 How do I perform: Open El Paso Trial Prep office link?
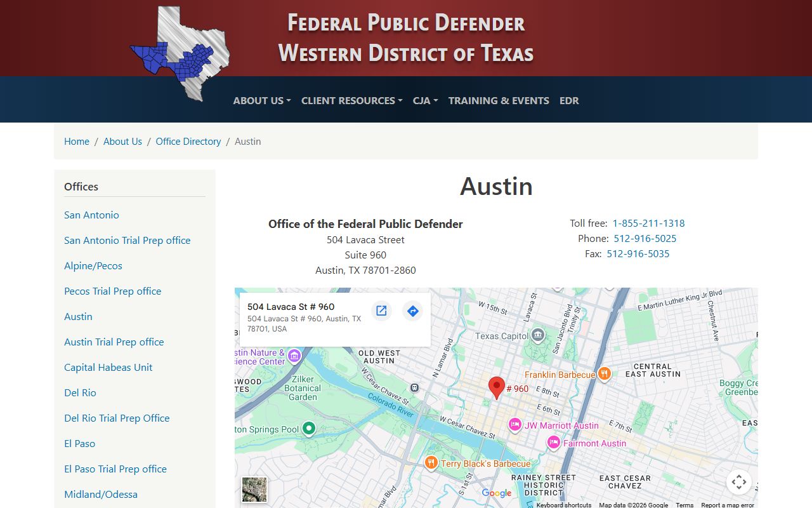115,469
